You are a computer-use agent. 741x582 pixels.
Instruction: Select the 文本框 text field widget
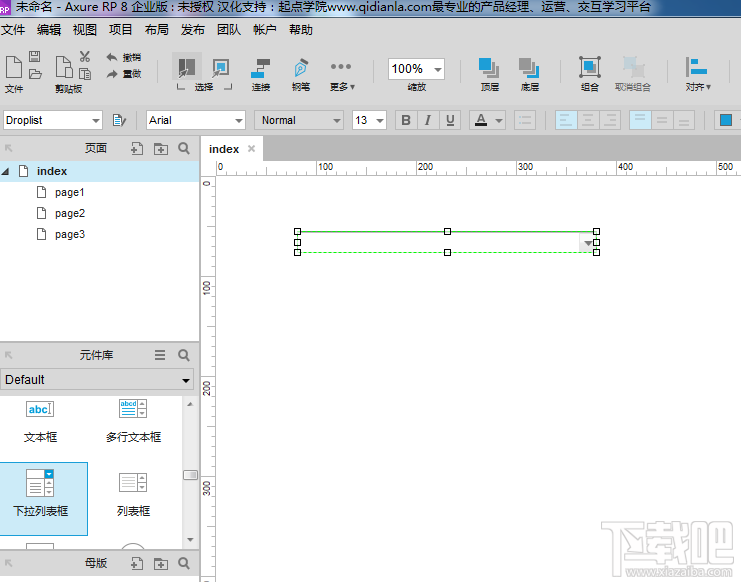[x=40, y=420]
